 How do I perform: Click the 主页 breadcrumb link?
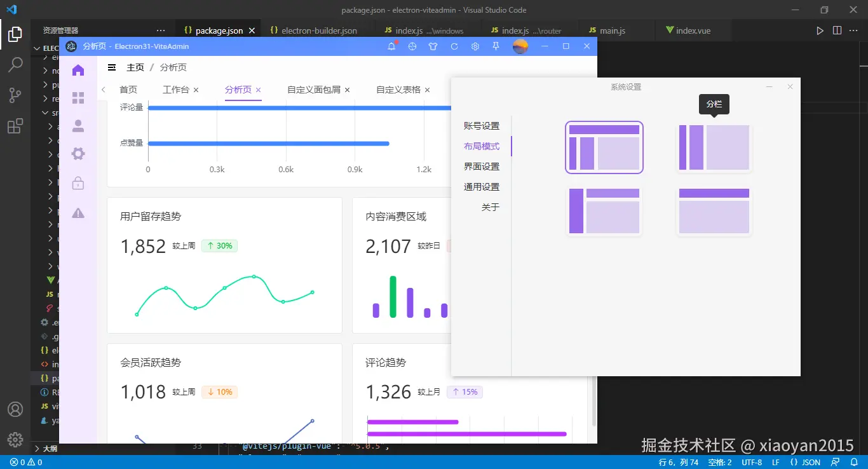(x=135, y=67)
